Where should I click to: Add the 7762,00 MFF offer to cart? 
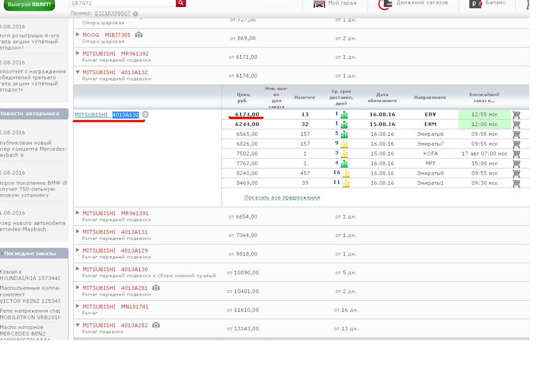point(516,164)
